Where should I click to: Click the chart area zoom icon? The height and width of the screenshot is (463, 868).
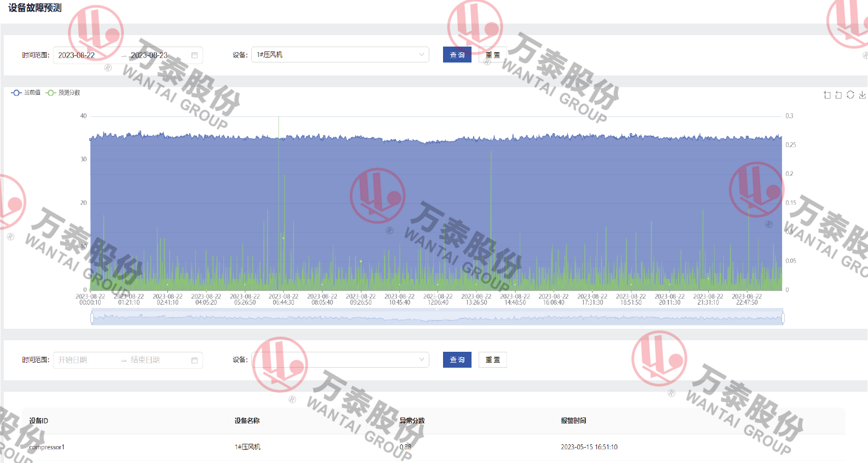tap(827, 95)
